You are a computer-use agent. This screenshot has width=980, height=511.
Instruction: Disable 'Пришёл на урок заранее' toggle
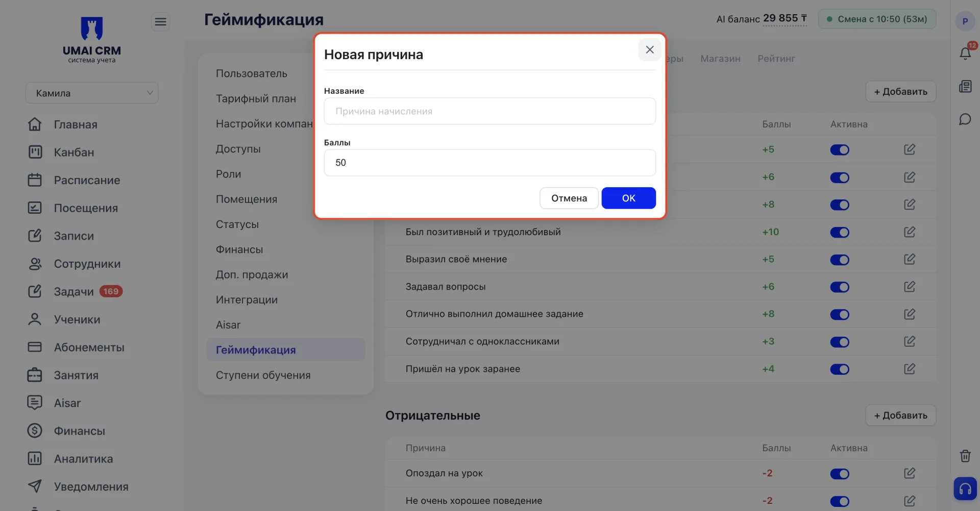pyautogui.click(x=840, y=369)
